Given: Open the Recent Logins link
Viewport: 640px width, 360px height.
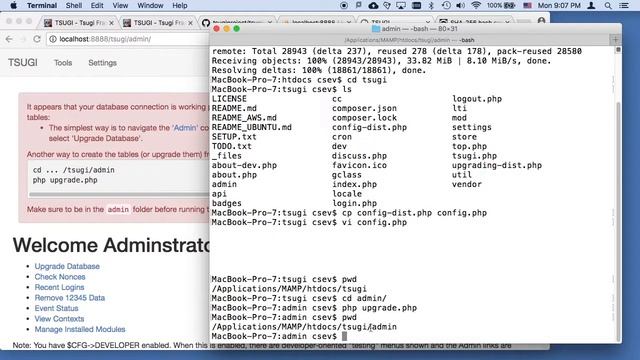Looking at the screenshot, I should point(59,287).
